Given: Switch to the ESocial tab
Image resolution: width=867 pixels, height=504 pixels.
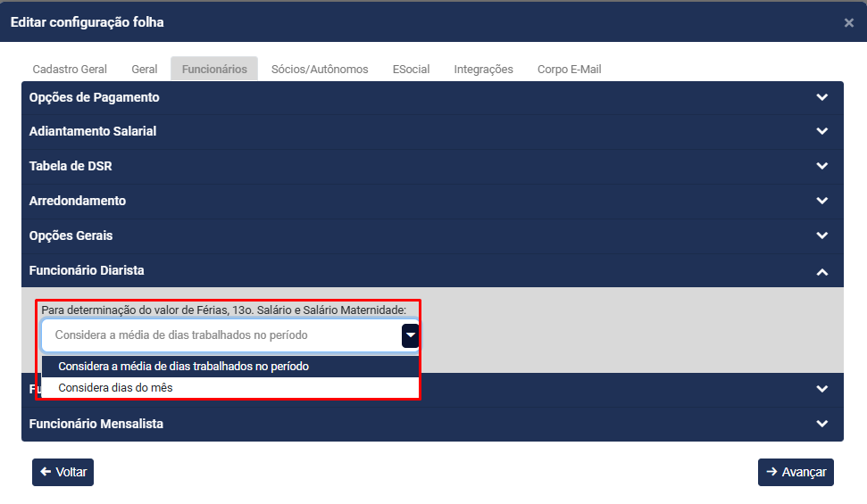Looking at the screenshot, I should [411, 69].
